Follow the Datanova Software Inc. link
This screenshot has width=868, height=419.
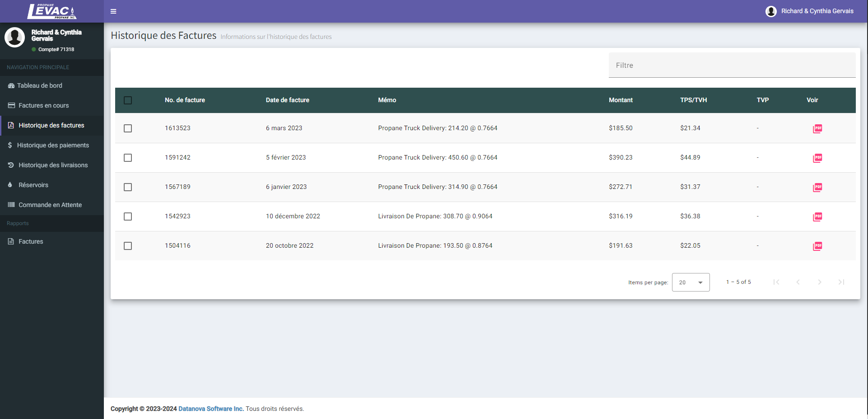[x=211, y=409]
